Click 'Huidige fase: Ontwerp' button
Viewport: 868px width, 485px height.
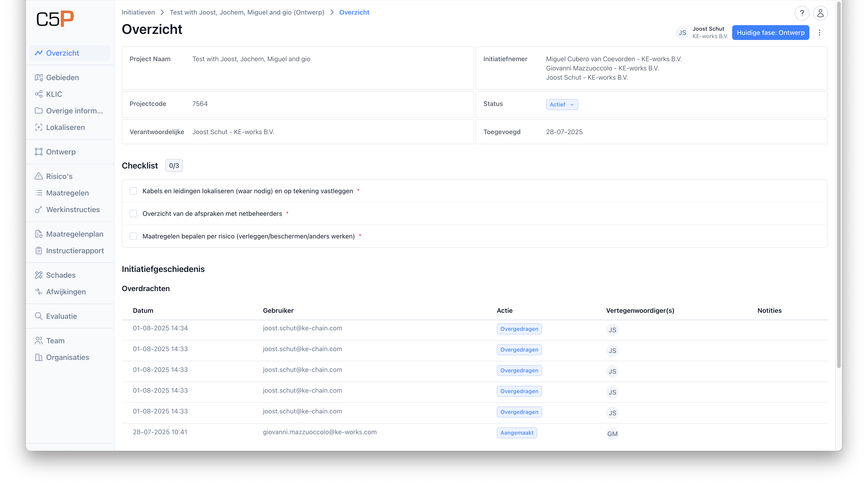770,33
